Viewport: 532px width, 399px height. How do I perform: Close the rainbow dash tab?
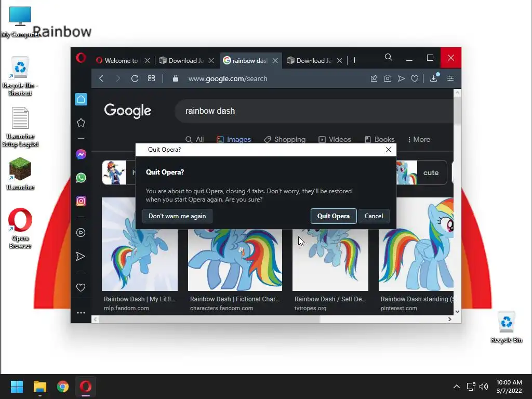point(275,61)
